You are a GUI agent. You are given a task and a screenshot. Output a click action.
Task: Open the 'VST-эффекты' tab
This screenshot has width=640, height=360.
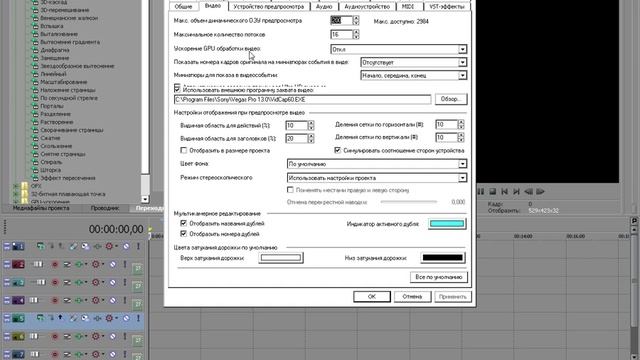pyautogui.click(x=447, y=7)
